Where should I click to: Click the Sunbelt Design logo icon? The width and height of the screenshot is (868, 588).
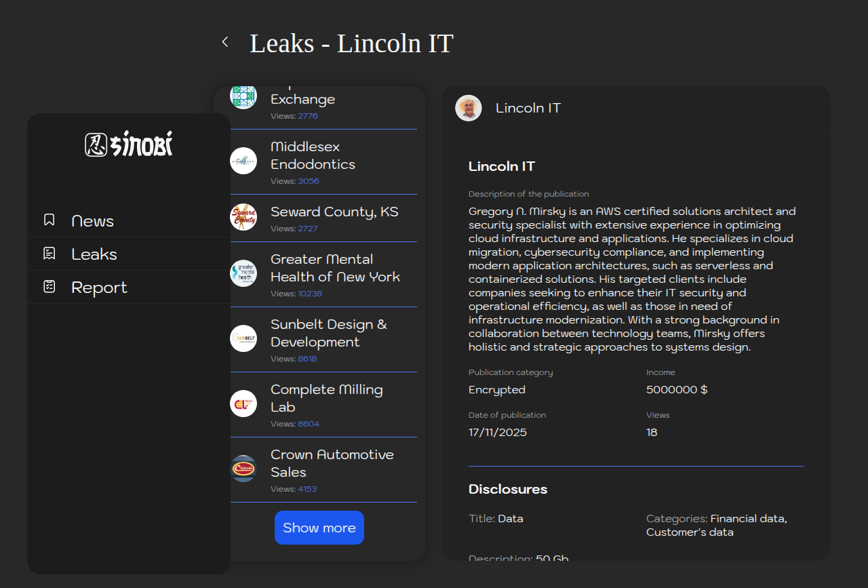[243, 338]
